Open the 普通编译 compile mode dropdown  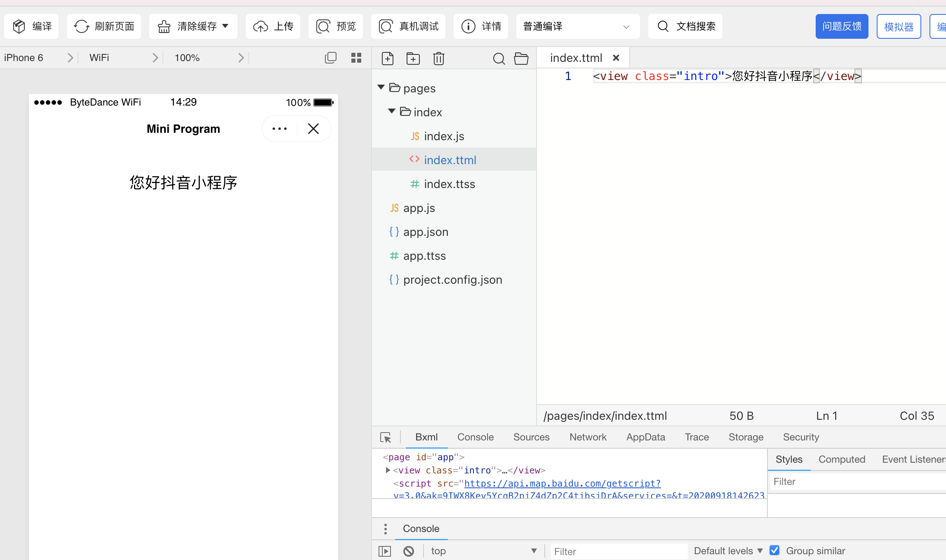(x=577, y=27)
